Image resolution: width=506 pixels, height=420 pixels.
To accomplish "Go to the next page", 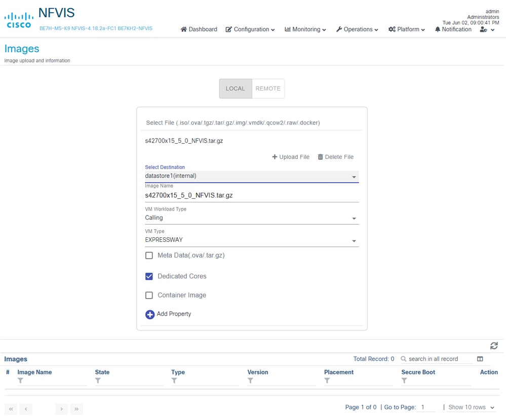I will pos(61,409).
